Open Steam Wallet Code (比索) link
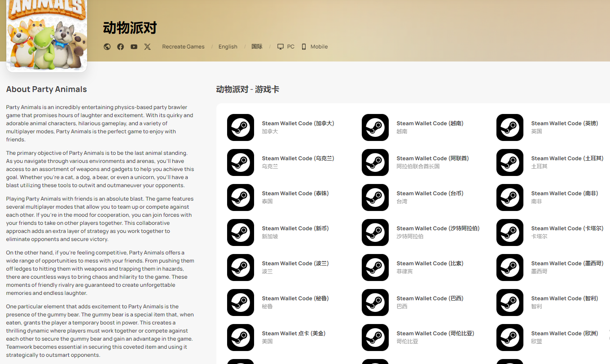Image resolution: width=610 pixels, height=364 pixels. tap(430, 263)
